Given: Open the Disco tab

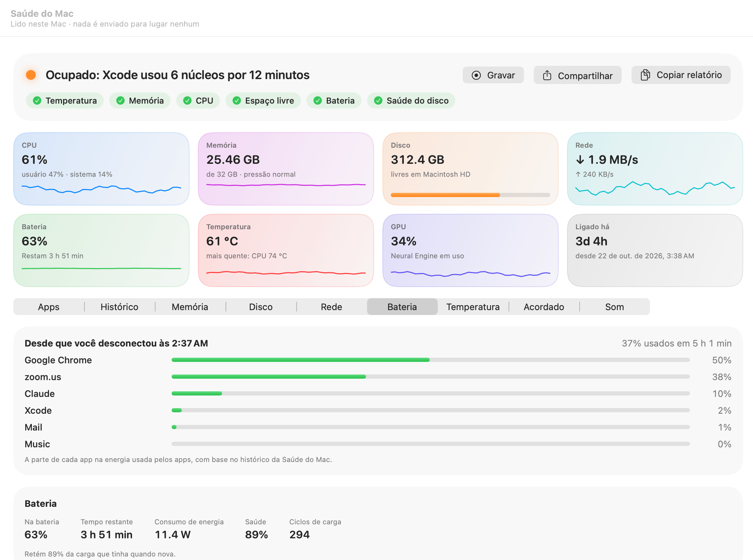Looking at the screenshot, I should 261,307.
